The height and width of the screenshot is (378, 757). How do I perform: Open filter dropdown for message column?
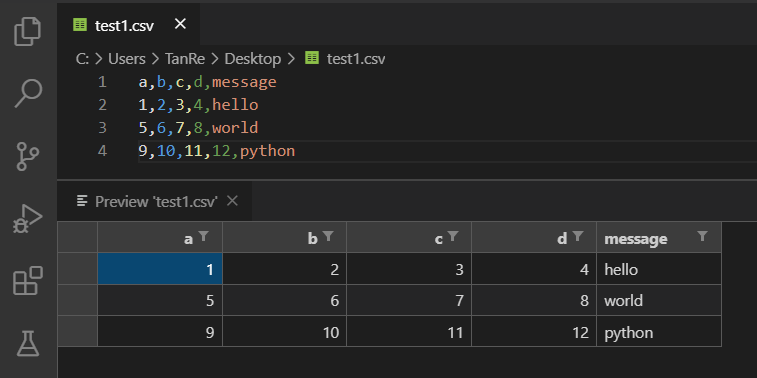(x=702, y=236)
